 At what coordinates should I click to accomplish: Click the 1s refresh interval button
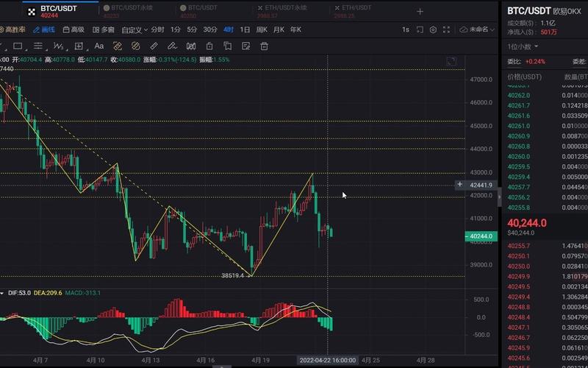pos(406,29)
